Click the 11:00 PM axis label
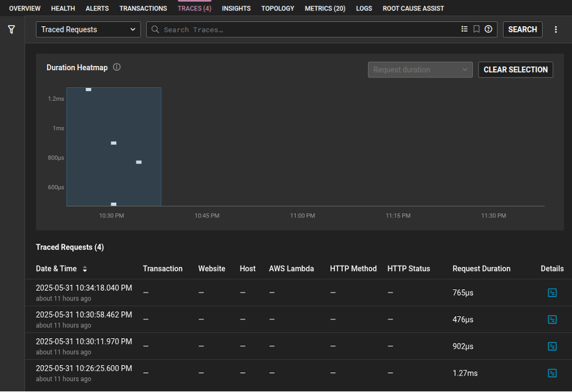The width and height of the screenshot is (572, 392). click(302, 216)
